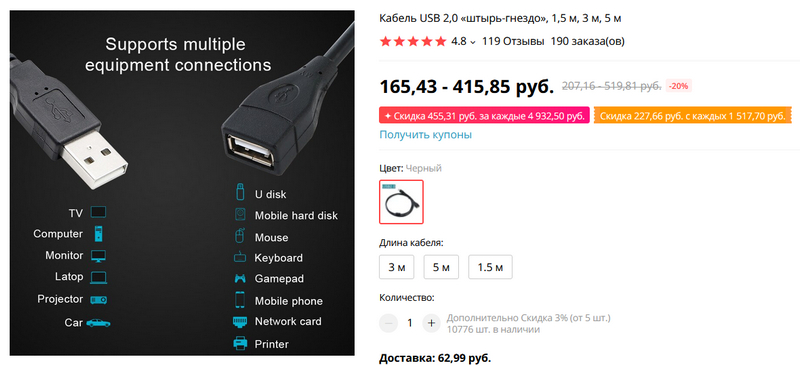Choose the 1.5 м cable length
Viewport: 800px width, 366px height.
pyautogui.click(x=490, y=267)
